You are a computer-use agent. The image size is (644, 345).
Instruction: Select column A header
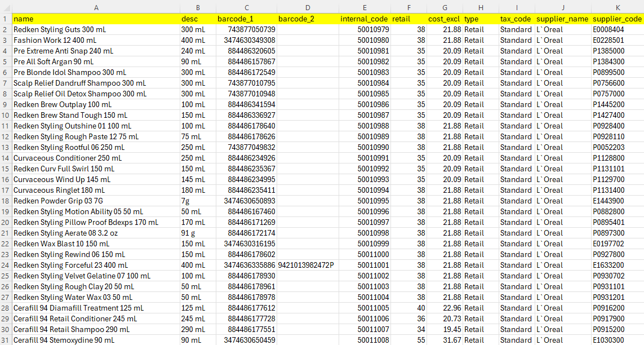click(x=96, y=7)
